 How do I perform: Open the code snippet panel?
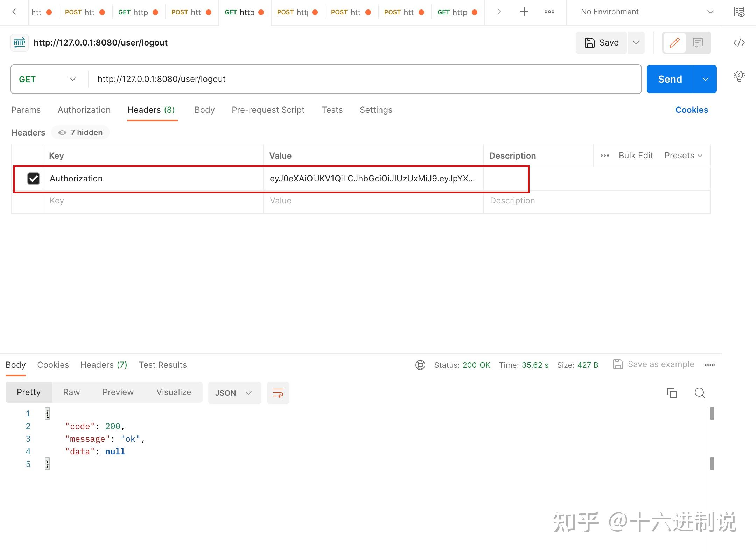[x=738, y=42]
